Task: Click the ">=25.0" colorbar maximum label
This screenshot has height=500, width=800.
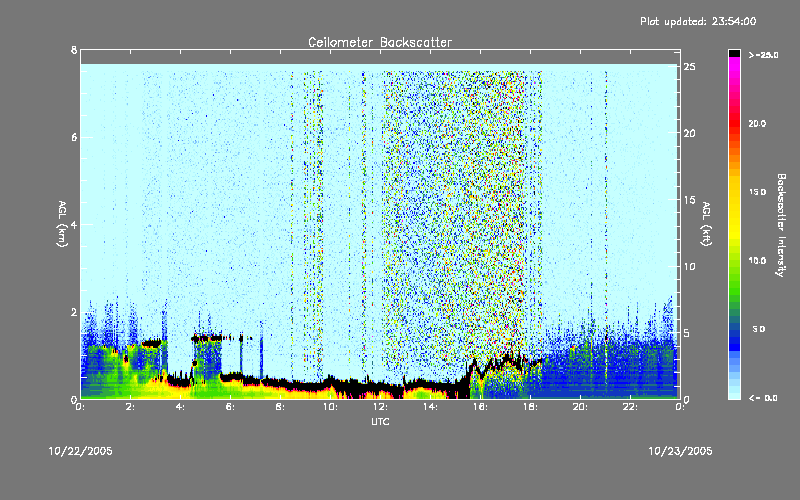Action: click(x=763, y=55)
